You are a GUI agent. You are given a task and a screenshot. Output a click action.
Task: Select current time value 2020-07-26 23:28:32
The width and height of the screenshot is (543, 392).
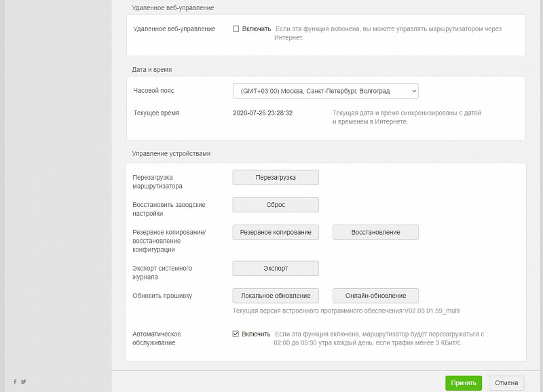263,113
